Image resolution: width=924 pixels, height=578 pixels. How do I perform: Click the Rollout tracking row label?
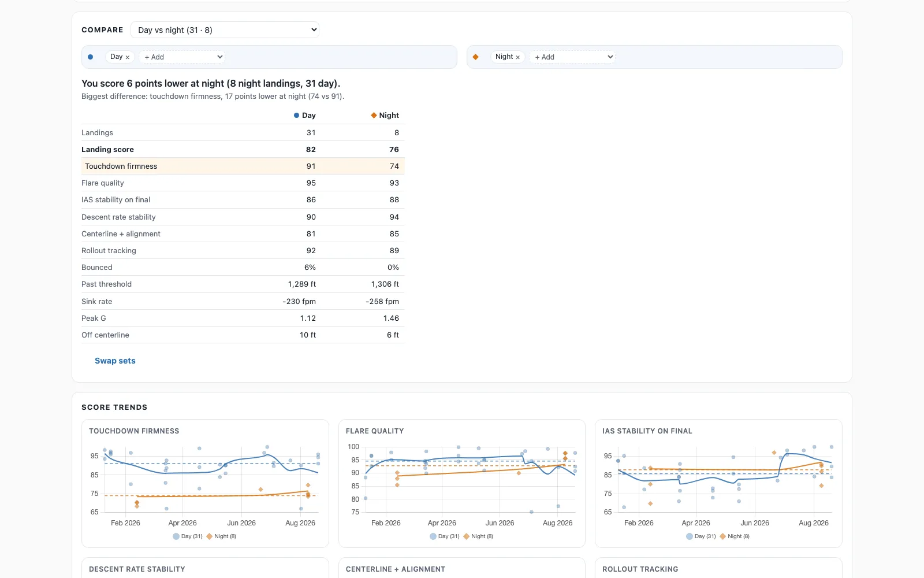pyautogui.click(x=109, y=251)
